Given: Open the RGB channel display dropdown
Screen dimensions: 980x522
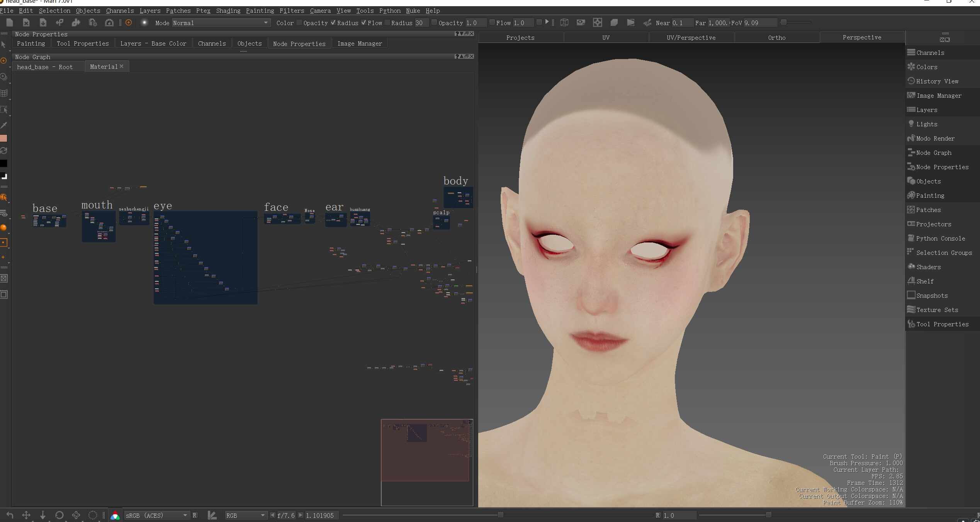Looking at the screenshot, I should [x=246, y=515].
